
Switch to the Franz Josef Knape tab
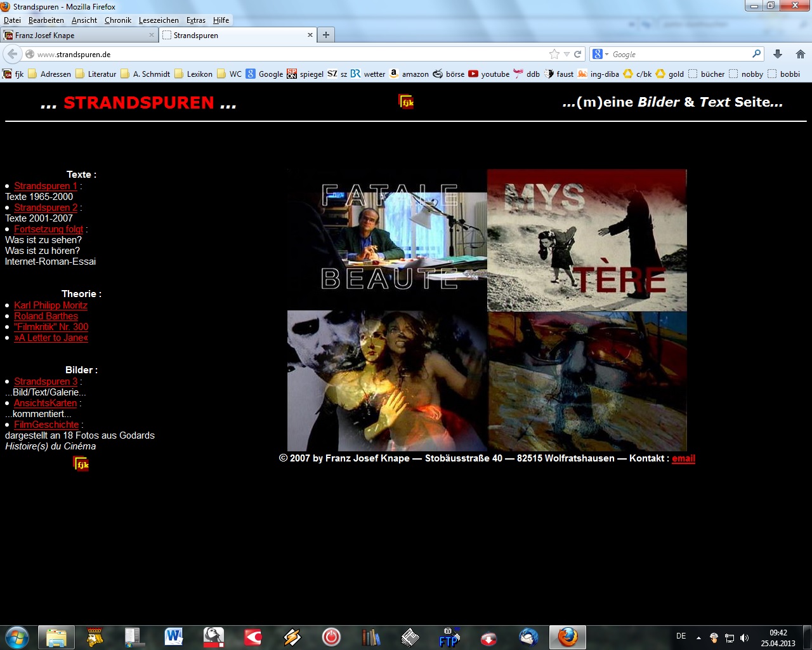coord(79,35)
